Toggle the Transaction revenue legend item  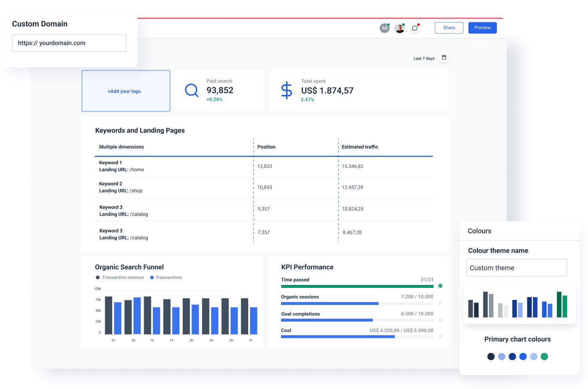[x=120, y=277]
